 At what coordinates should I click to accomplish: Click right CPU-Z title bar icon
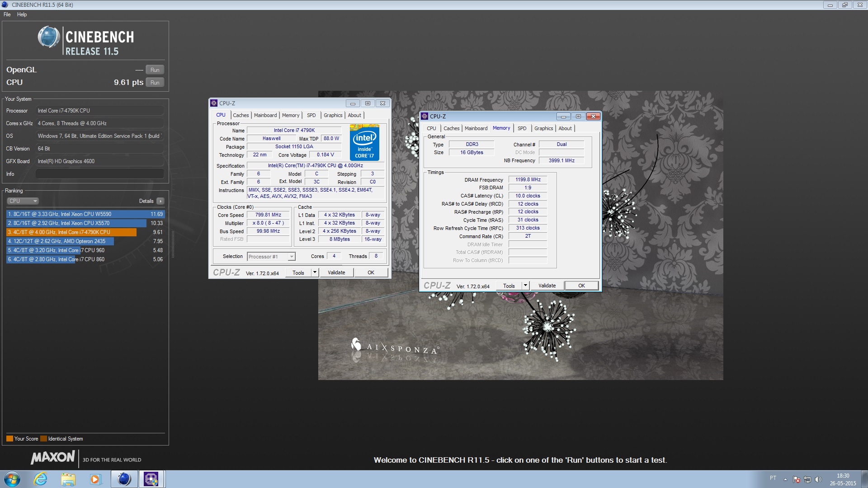click(425, 117)
